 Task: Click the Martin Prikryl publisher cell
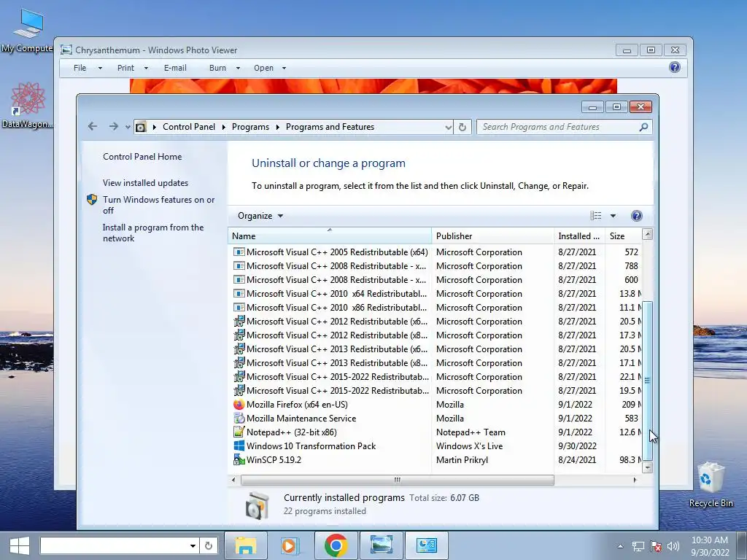tap(462, 460)
